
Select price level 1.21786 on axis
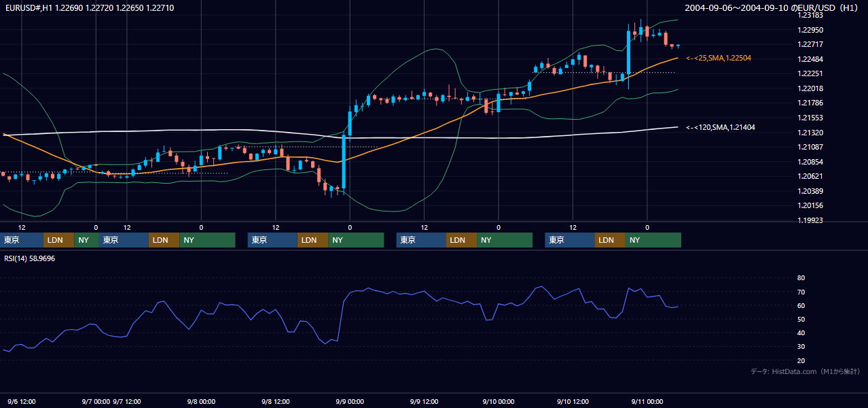pyautogui.click(x=810, y=103)
